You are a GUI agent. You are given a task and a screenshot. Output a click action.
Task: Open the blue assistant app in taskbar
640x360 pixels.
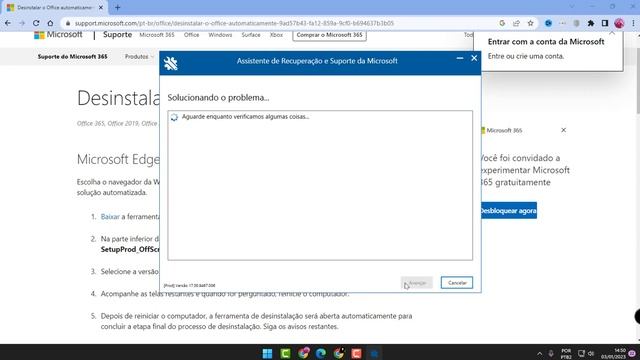point(374,353)
